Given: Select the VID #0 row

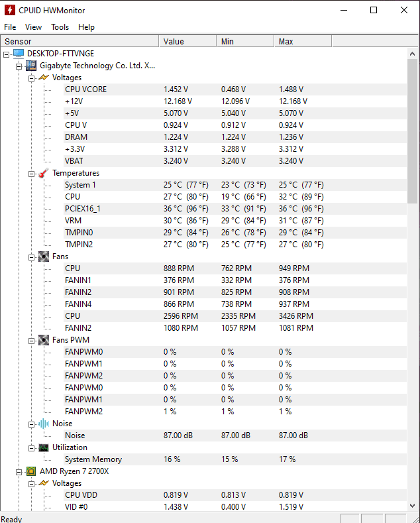Looking at the screenshot, I should pyautogui.click(x=235, y=507).
